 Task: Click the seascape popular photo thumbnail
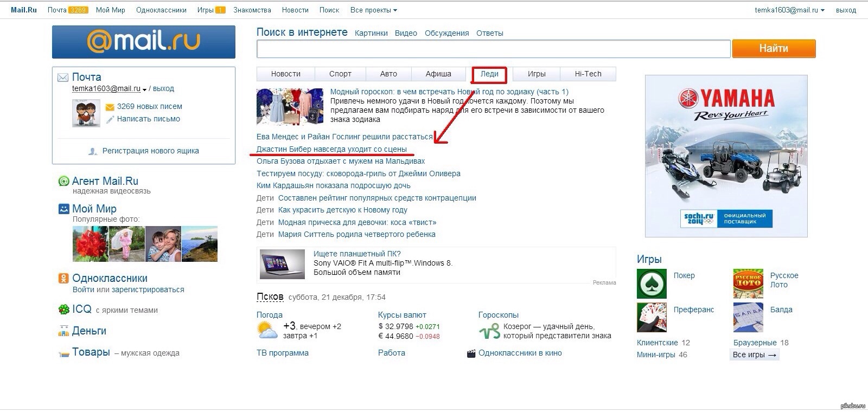[200, 244]
